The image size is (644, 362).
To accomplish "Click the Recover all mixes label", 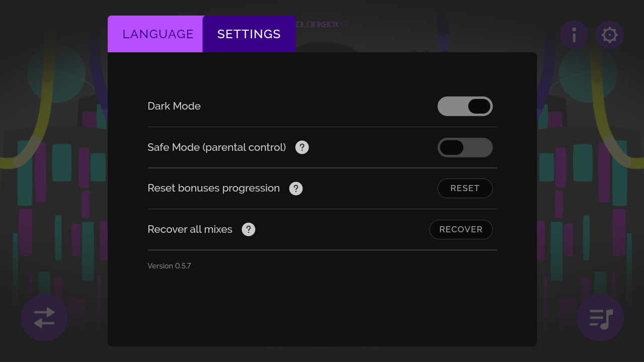I will (190, 229).
